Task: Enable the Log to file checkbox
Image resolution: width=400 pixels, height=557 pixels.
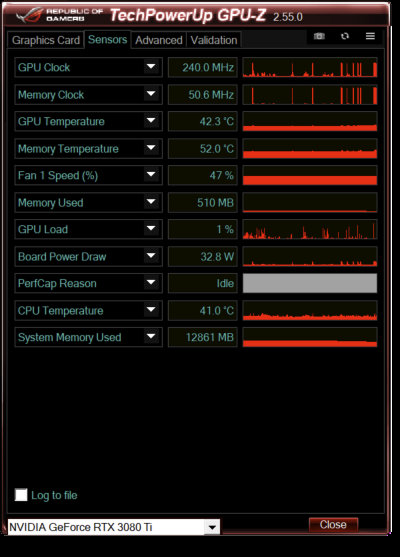Action: pyautogui.click(x=21, y=495)
